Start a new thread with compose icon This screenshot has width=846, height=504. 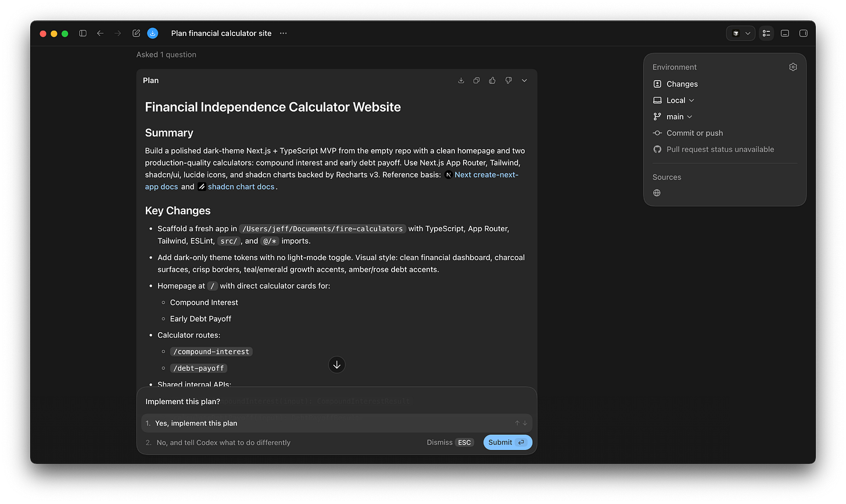pos(137,34)
